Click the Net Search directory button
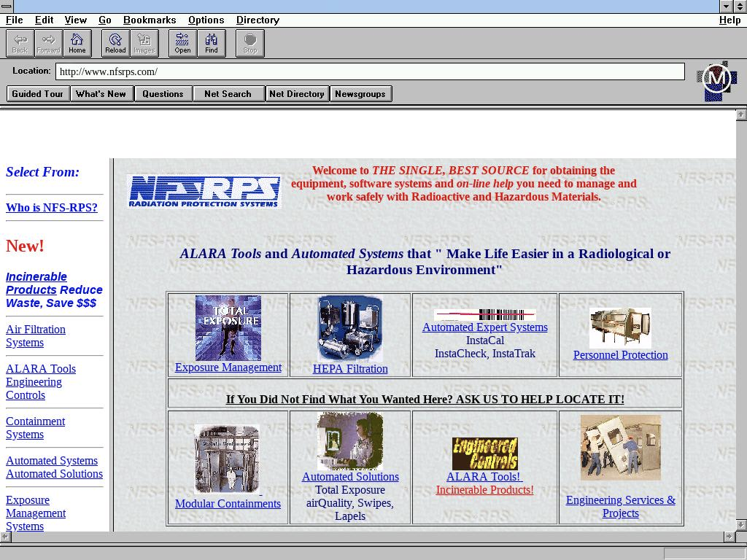This screenshot has width=747, height=560. click(x=228, y=93)
